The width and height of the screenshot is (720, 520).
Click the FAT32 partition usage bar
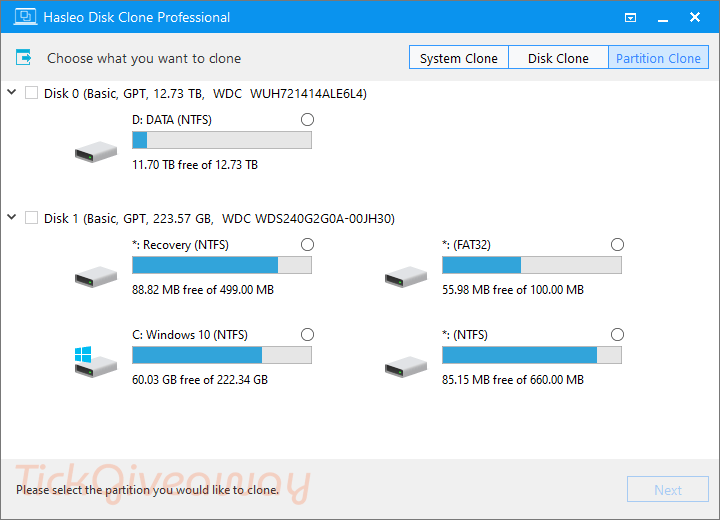(532, 265)
